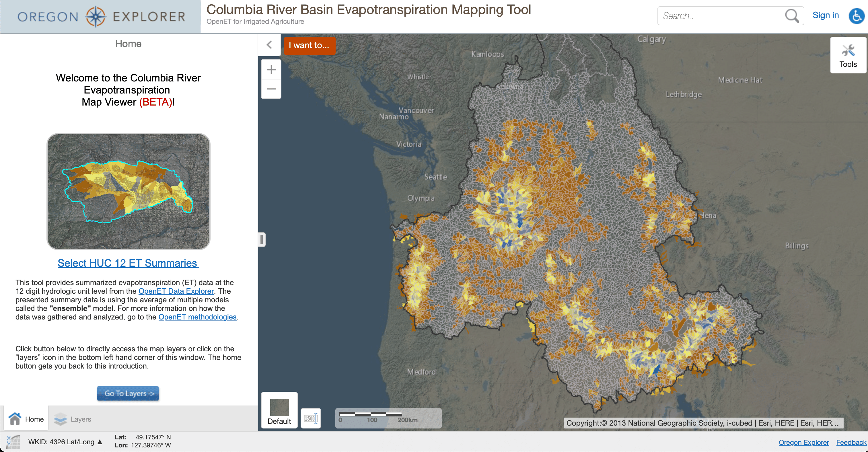Zoom out with the minus button

coord(271,89)
